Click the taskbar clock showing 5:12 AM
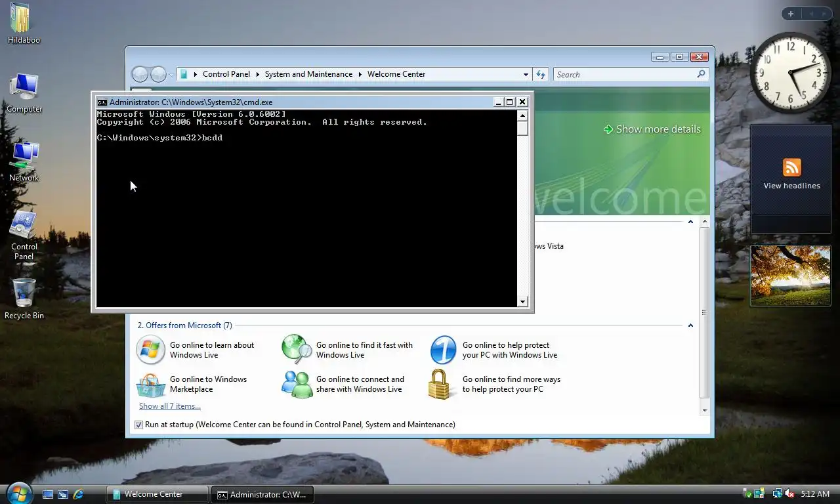 coord(815,493)
